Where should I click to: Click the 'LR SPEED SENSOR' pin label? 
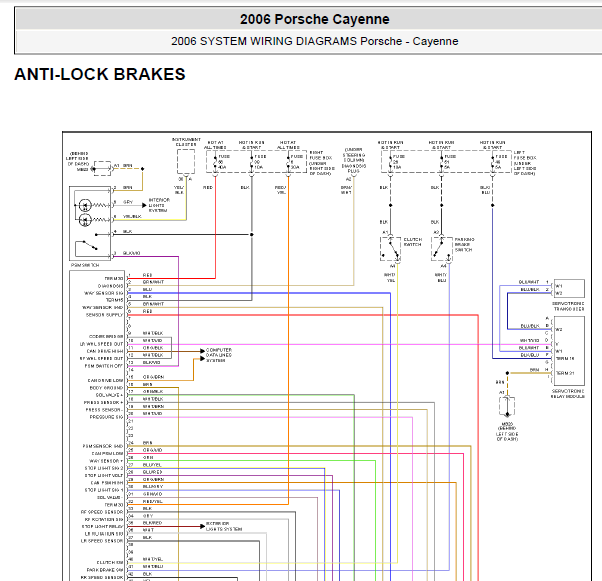tap(102, 541)
